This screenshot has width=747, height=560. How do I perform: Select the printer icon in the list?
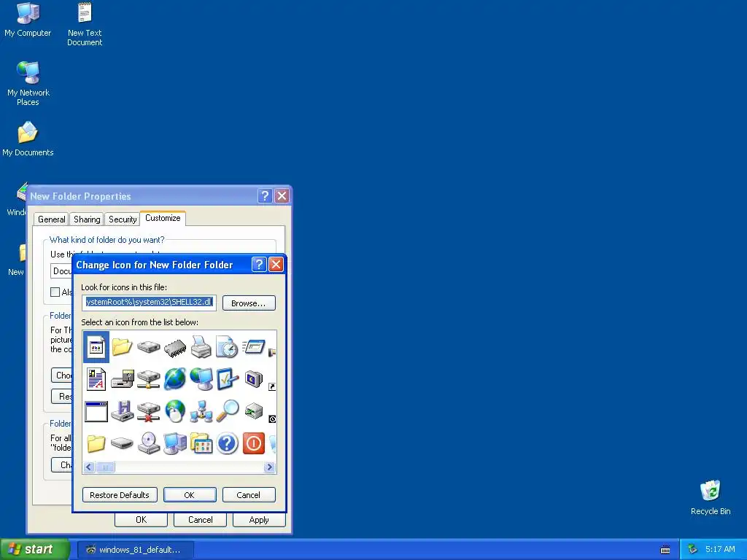[x=201, y=346]
